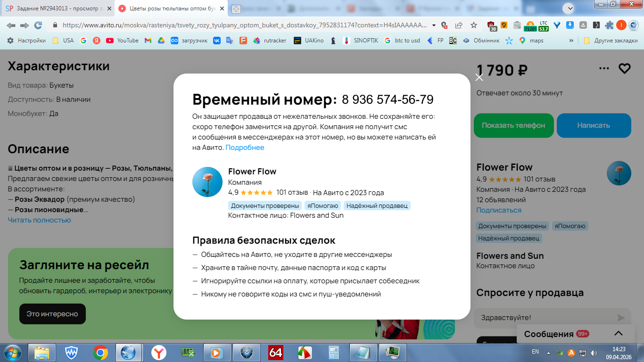Open the "101 отзыв" reviews in the popup

pos(291,192)
